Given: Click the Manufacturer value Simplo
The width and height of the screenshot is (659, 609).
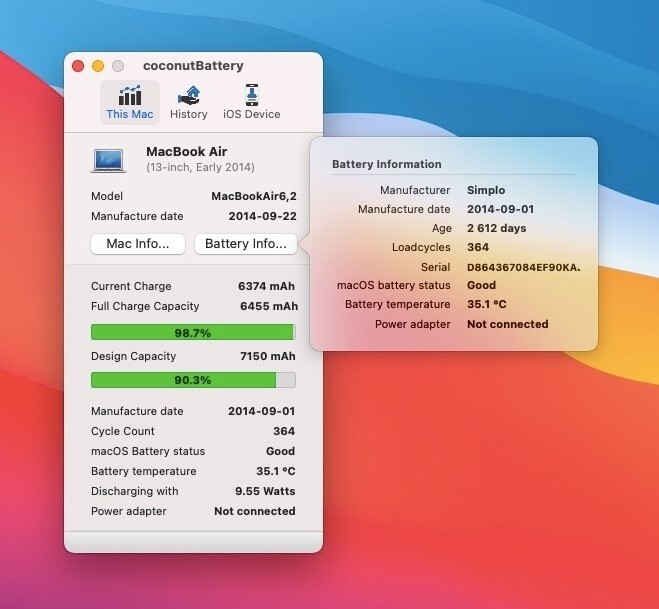Looking at the screenshot, I should tap(486, 190).
